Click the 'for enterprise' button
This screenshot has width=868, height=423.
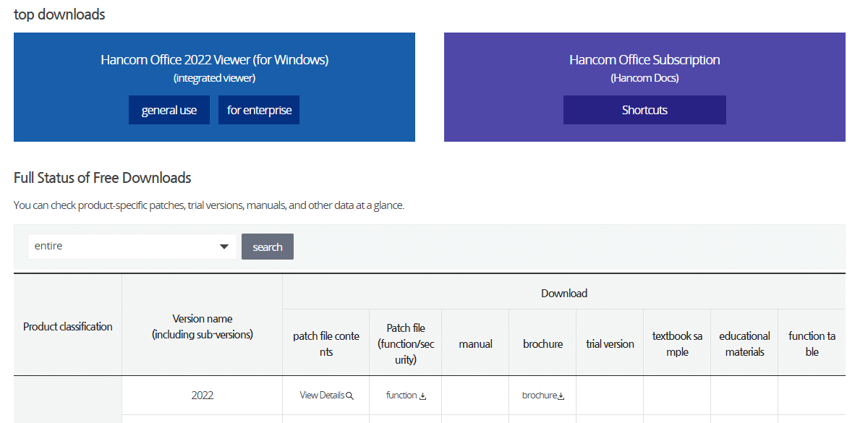pyautogui.click(x=258, y=109)
